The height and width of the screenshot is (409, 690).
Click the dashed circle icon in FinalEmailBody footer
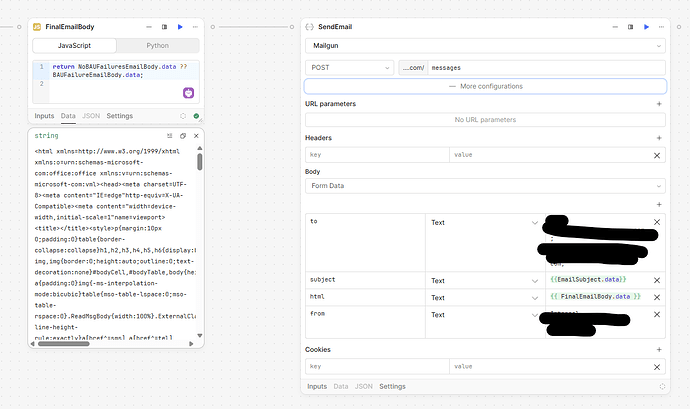tap(183, 116)
